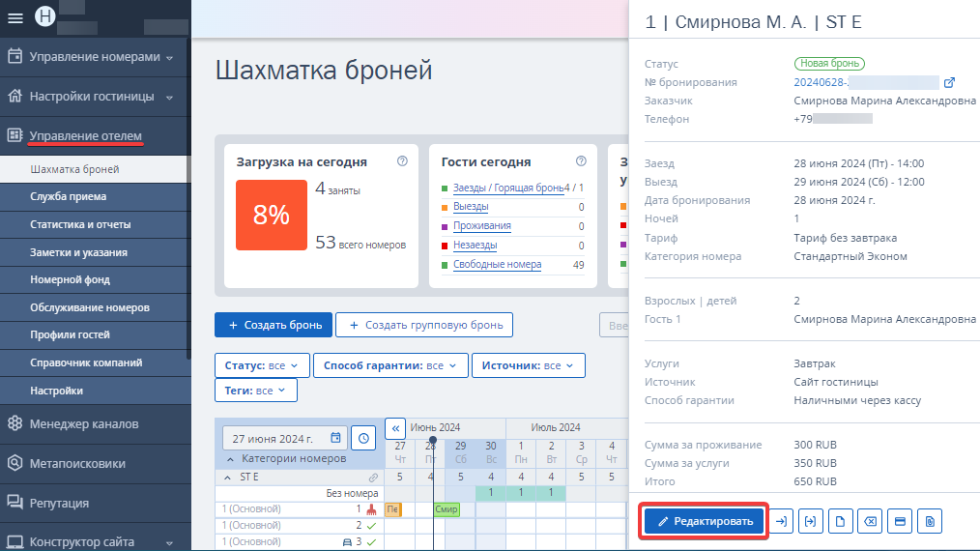Click the payment card icon button
This screenshot has height=551, width=980.
click(900, 521)
